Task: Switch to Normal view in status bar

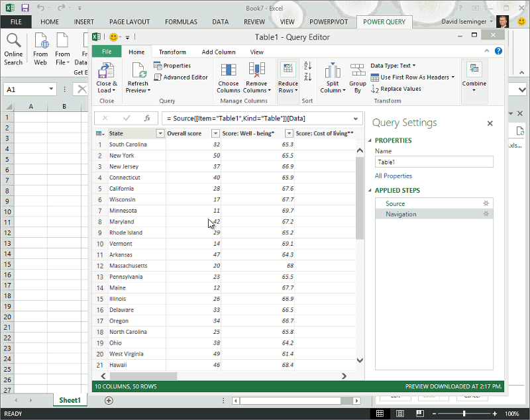Action: [x=380, y=413]
